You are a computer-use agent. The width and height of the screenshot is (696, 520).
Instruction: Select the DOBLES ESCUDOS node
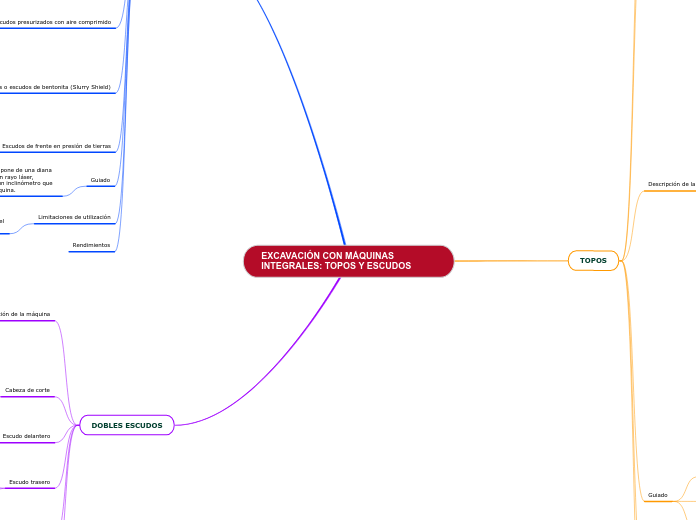[127, 425]
